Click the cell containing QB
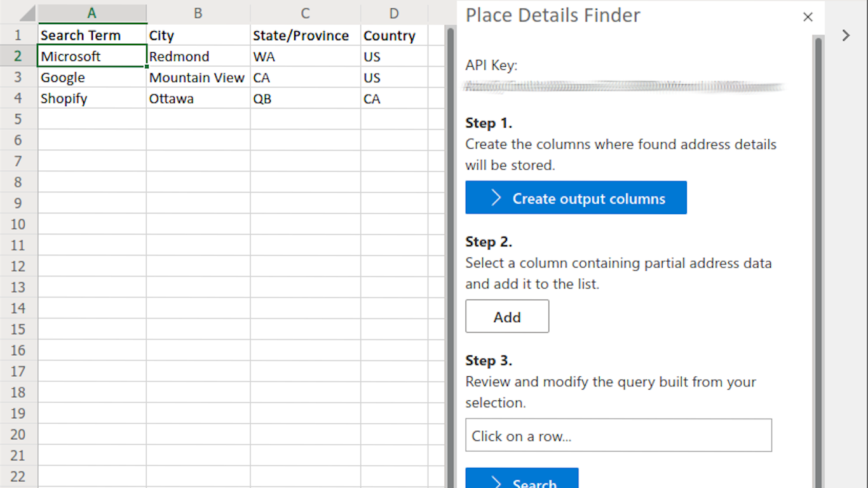 click(x=305, y=98)
